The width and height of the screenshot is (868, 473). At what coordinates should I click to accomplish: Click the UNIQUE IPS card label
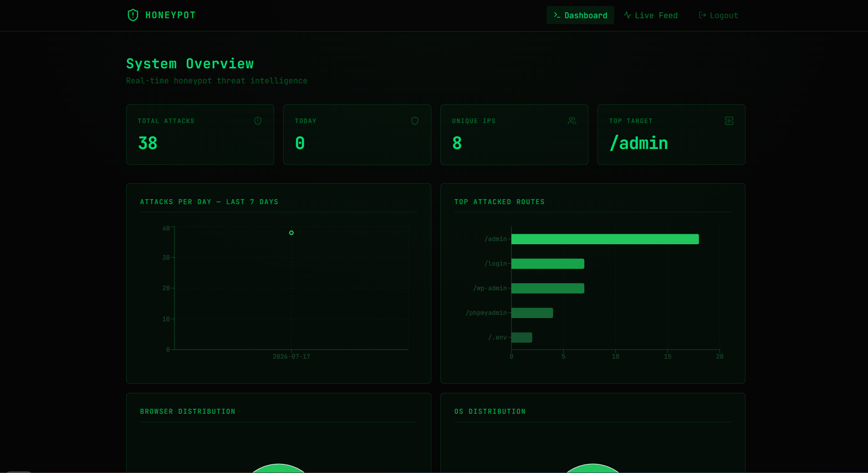click(474, 121)
